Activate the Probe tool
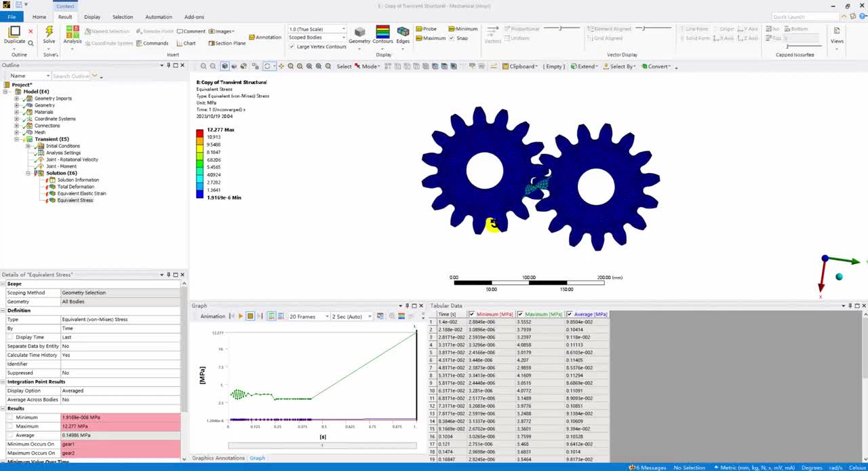This screenshot has width=868, height=471. [x=426, y=29]
